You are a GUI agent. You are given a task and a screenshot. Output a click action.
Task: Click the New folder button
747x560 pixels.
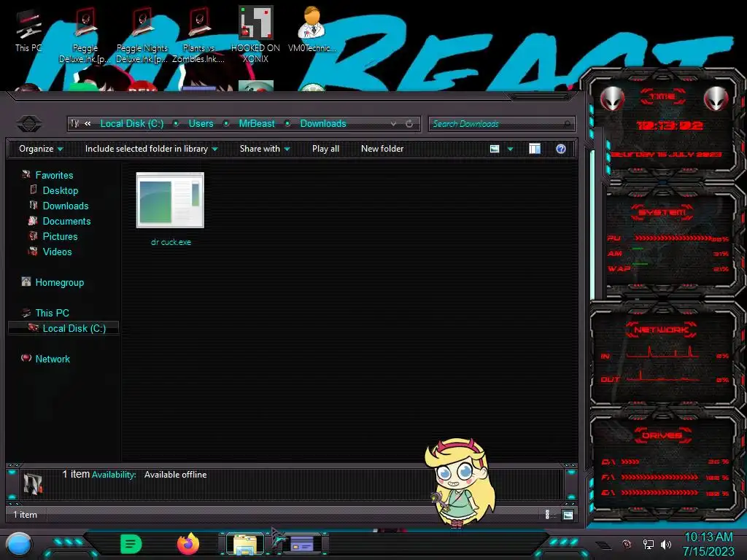pyautogui.click(x=382, y=149)
